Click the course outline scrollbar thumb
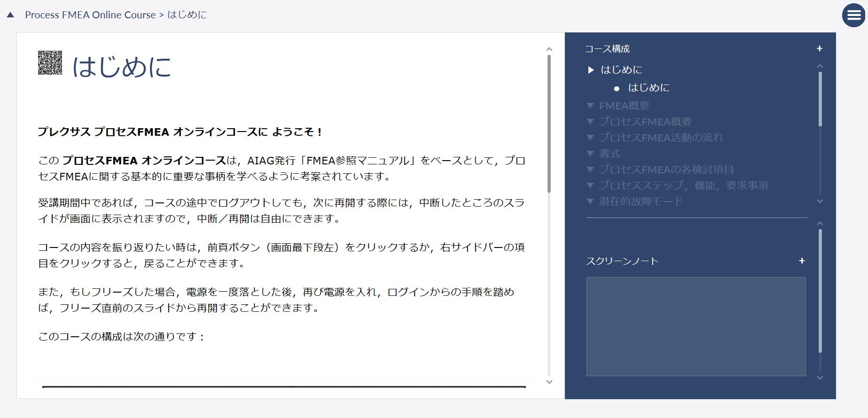Screen dimensions: 868x418 tap(820, 99)
